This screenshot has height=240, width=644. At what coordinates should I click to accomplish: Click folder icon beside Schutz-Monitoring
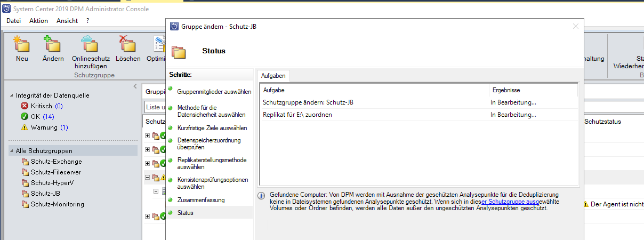coord(25,204)
